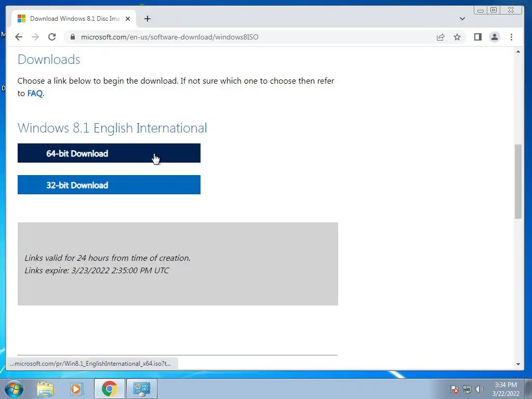Screen dimensions: 532x399
Task: Open the Chrome side panel
Action: click(478, 37)
